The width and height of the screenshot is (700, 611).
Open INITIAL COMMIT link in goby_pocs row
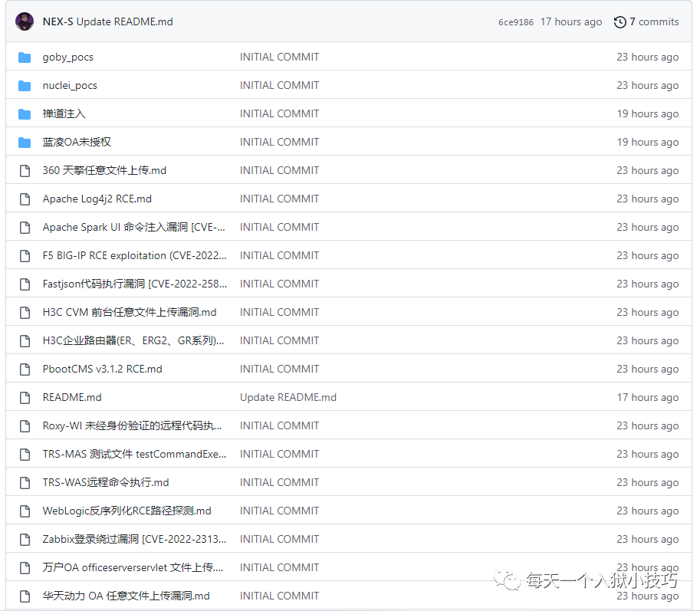(280, 57)
